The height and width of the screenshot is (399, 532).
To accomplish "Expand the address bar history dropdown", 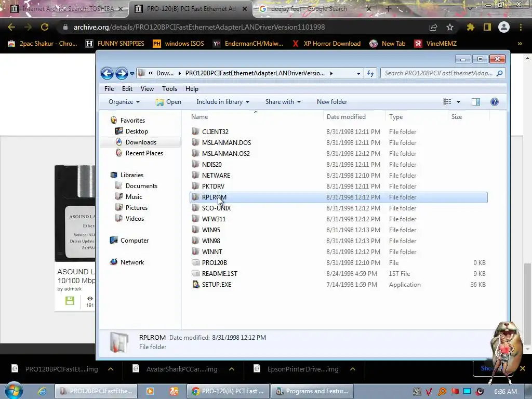I will pyautogui.click(x=358, y=74).
